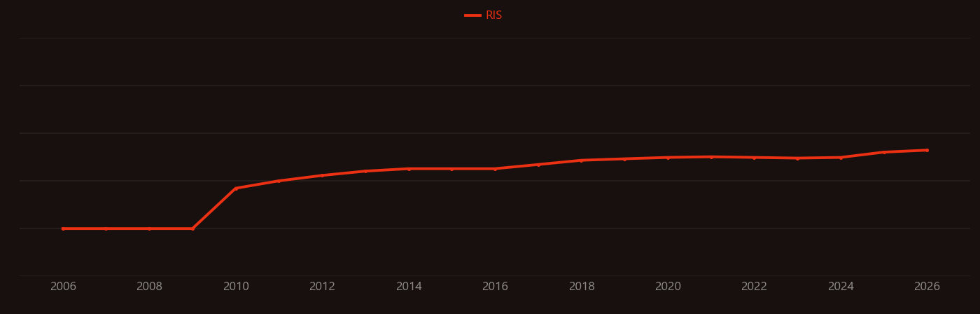
Task: Click the 2024 x-axis label
Action: pyautogui.click(x=841, y=287)
